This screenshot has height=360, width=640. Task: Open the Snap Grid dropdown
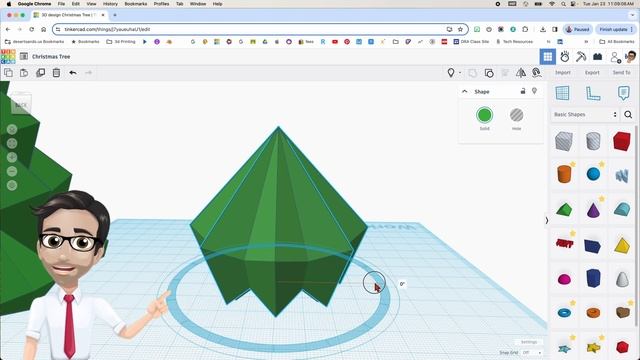(531, 353)
